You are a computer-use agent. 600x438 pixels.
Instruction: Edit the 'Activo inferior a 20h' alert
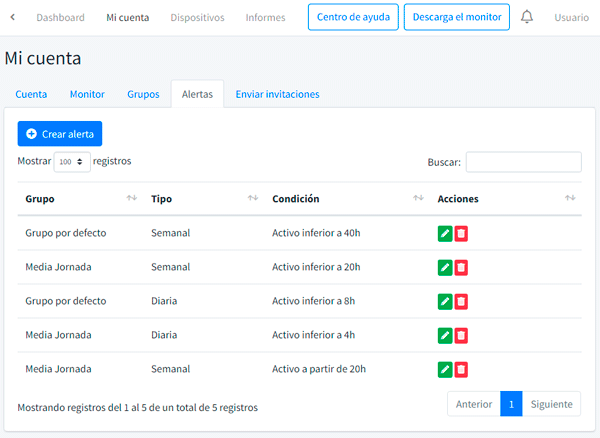coord(445,267)
